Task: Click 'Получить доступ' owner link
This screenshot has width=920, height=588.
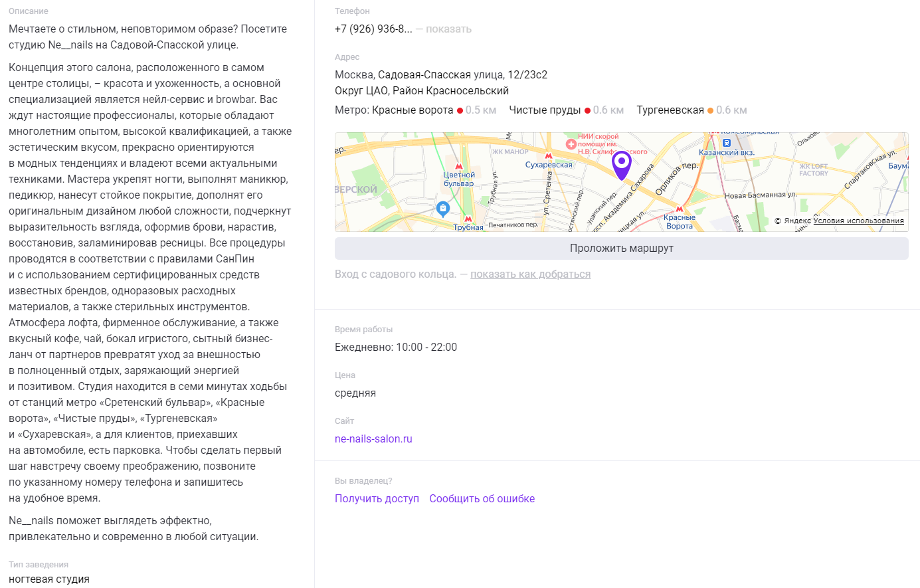Action: [377, 499]
